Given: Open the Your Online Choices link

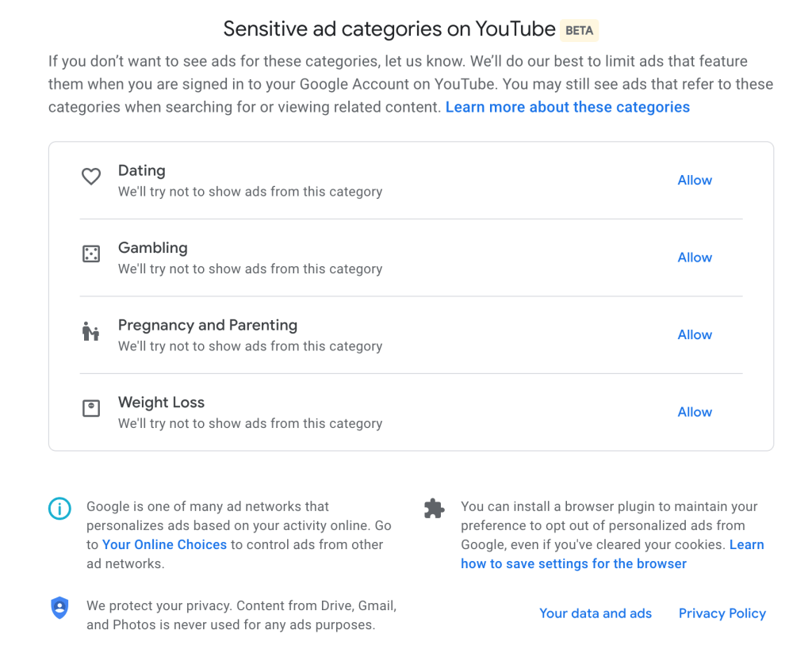Looking at the screenshot, I should click(x=165, y=545).
